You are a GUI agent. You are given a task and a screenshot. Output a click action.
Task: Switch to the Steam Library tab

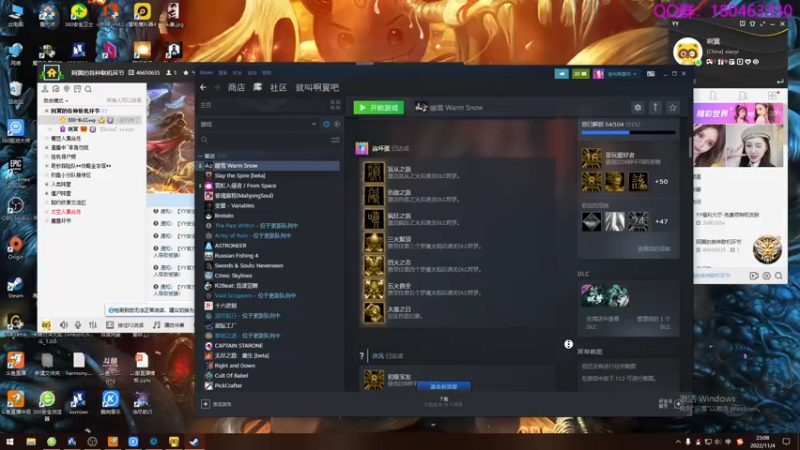pos(258,88)
